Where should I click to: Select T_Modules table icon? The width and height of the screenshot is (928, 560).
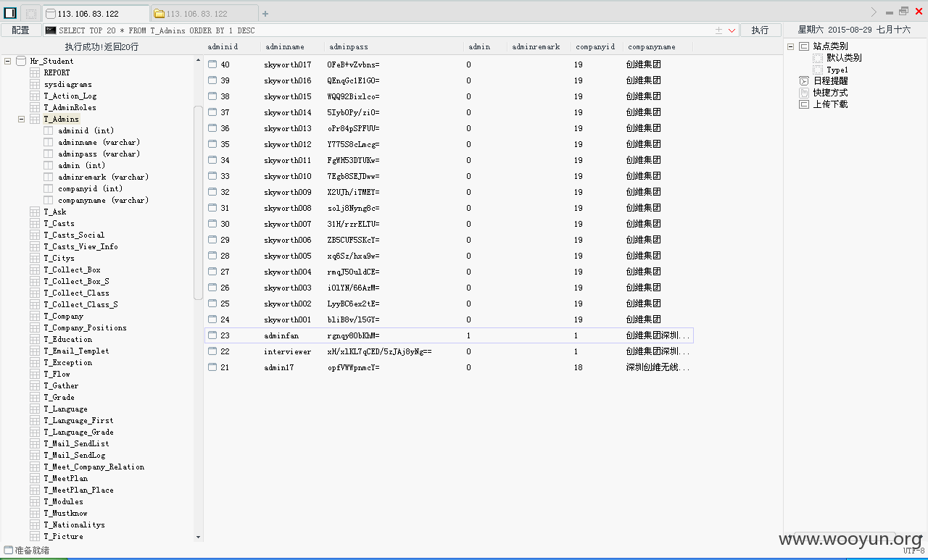35,501
